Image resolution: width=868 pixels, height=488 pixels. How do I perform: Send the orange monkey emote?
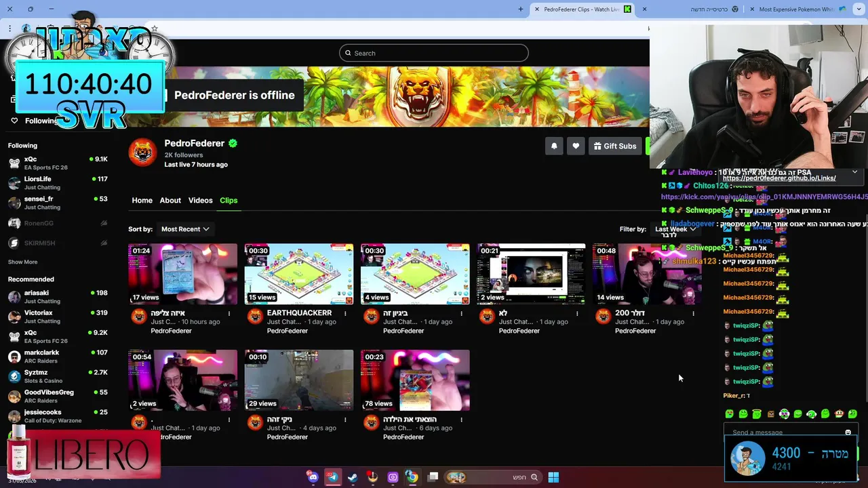pos(839,414)
